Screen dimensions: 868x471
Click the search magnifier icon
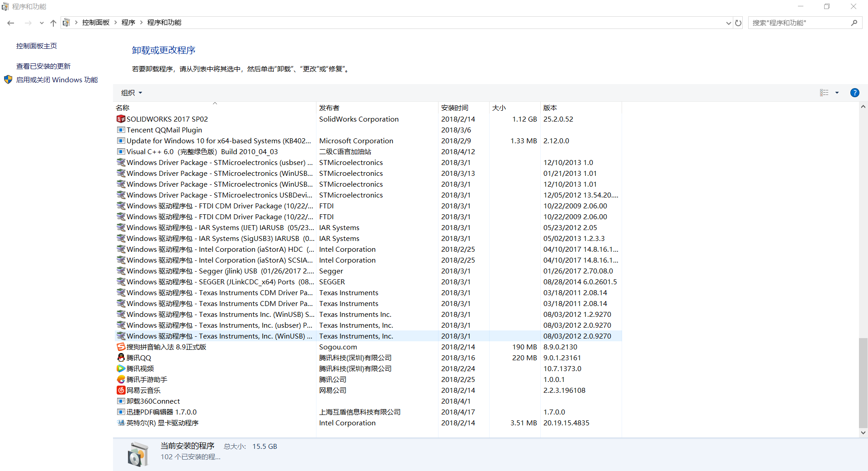(x=854, y=23)
